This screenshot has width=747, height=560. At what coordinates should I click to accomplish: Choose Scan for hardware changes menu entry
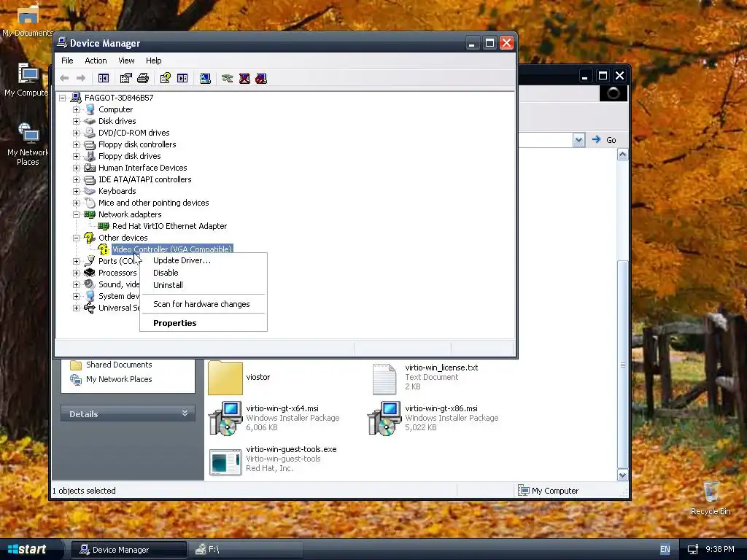(x=204, y=304)
